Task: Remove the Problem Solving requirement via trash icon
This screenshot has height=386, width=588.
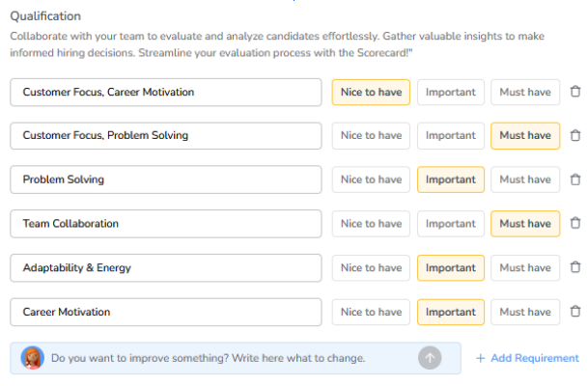Action: [x=575, y=179]
